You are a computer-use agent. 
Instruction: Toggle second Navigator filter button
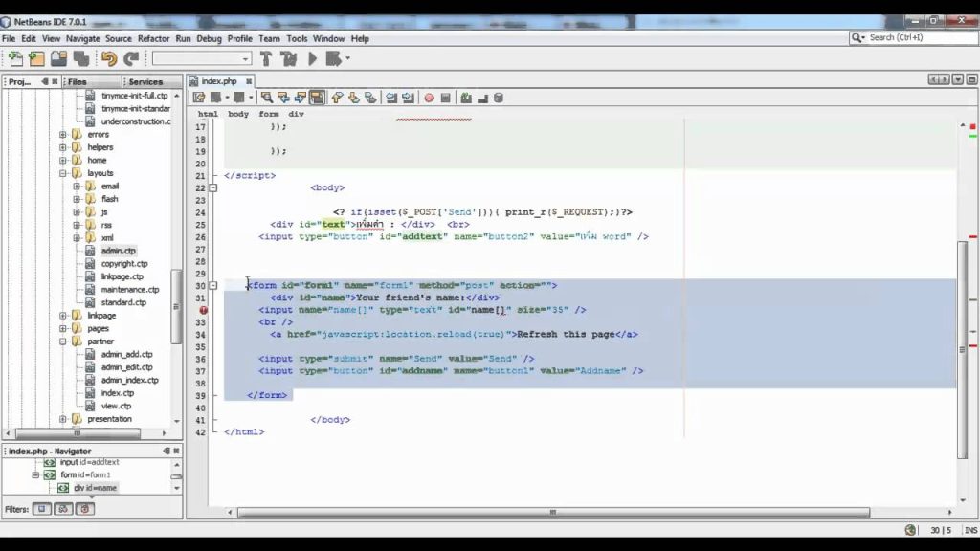pos(63,509)
